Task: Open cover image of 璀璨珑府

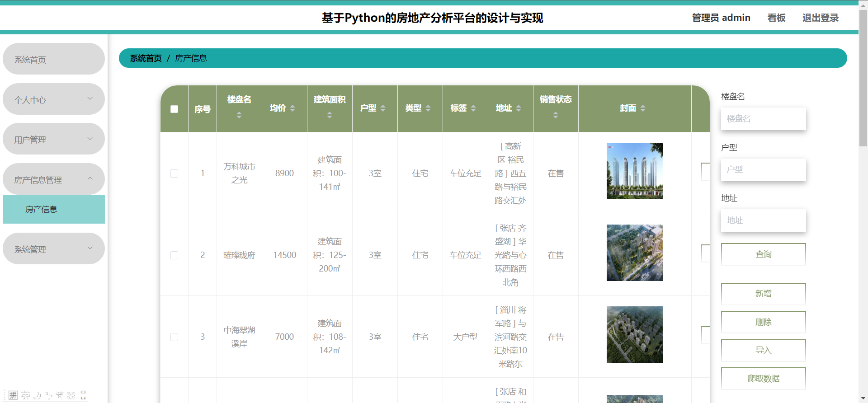Action: [x=635, y=253]
